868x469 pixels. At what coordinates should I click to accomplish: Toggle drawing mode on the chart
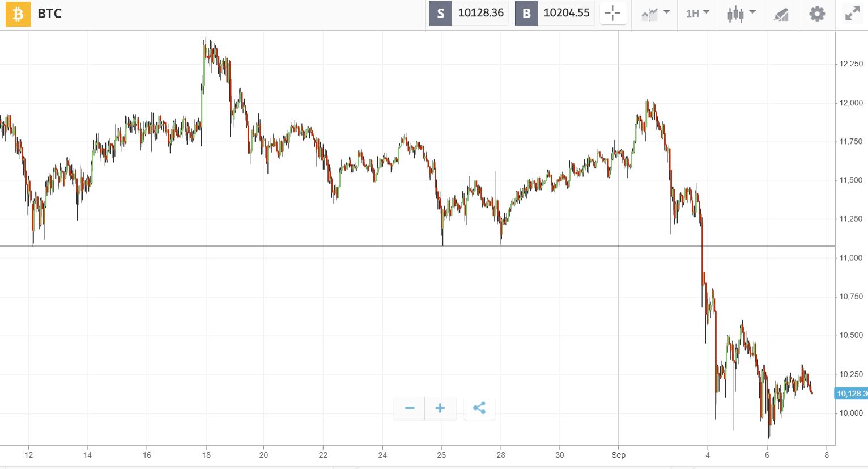[x=781, y=14]
